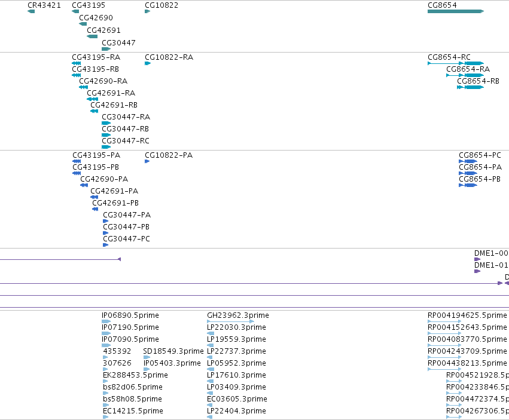Select transcript CG8654-RB label
The width and height of the screenshot is (509, 420).
coord(478,81)
